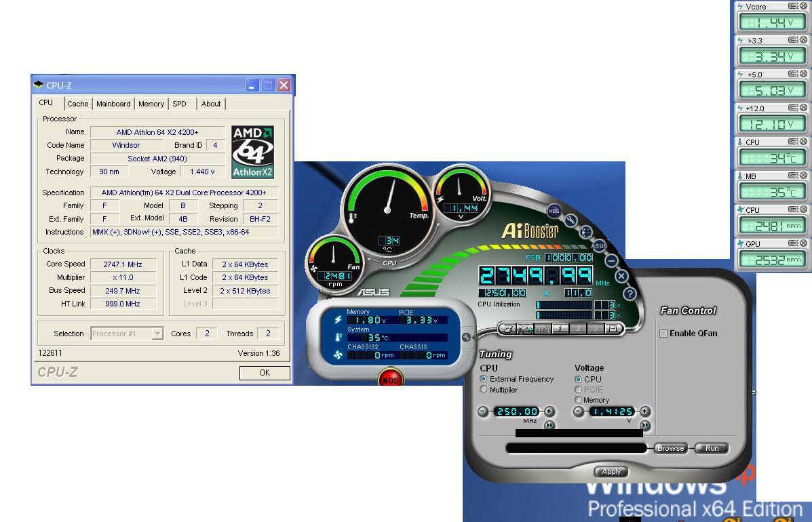Click OK button in CPU-Z window
The width and height of the screenshot is (812, 522).
click(265, 372)
